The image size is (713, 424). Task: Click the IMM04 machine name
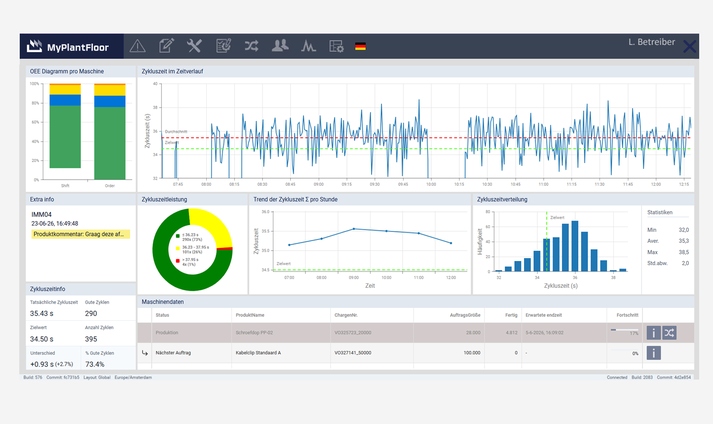pyautogui.click(x=41, y=215)
